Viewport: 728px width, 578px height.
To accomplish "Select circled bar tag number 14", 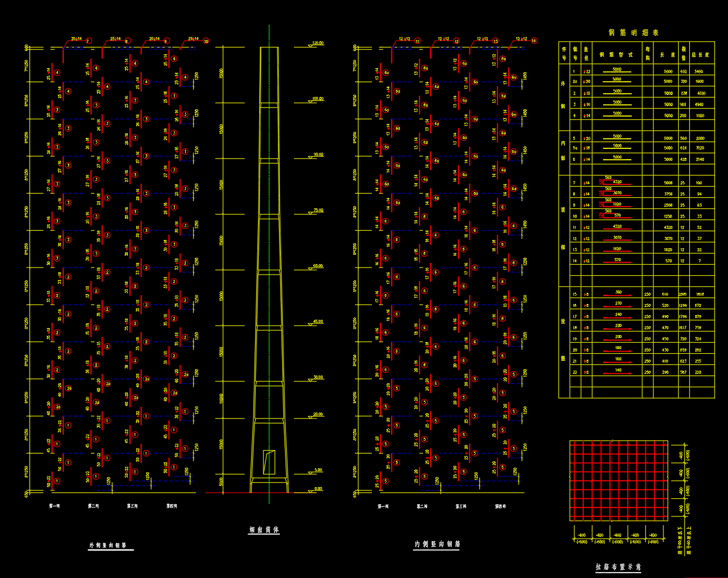I will (x=534, y=41).
